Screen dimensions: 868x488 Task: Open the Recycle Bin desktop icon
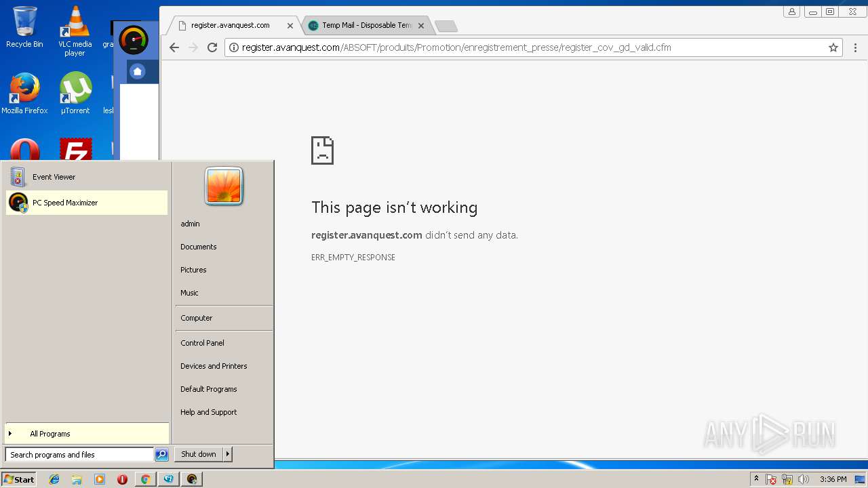tap(24, 27)
